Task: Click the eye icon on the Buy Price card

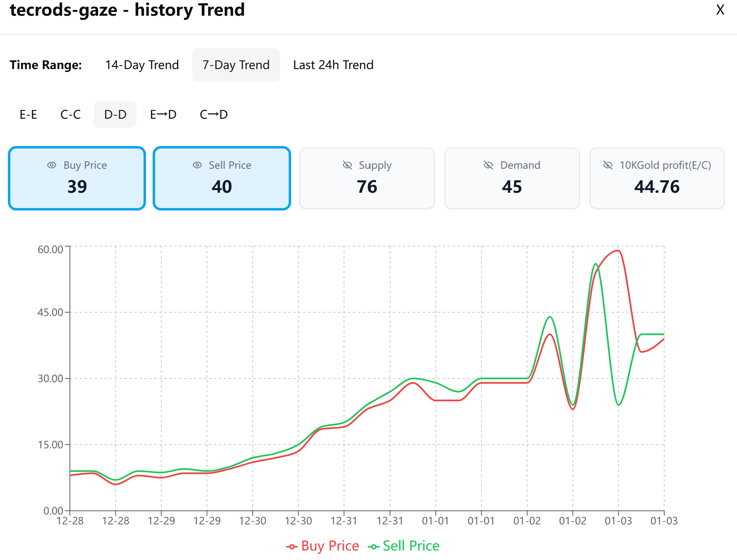Action: [51, 165]
